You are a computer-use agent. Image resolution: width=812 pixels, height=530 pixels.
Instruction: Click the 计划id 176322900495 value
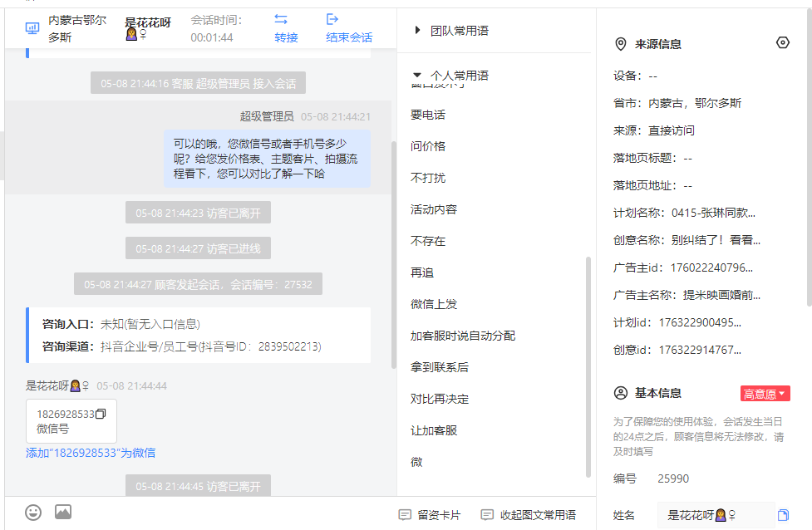[x=700, y=322]
